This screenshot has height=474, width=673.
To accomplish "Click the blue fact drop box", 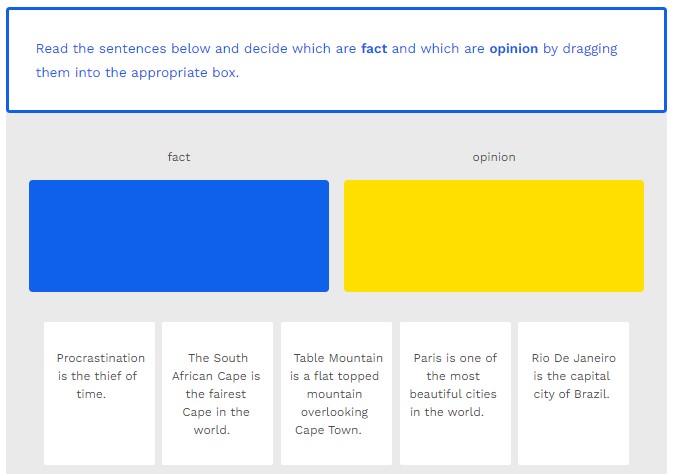I will [179, 236].
